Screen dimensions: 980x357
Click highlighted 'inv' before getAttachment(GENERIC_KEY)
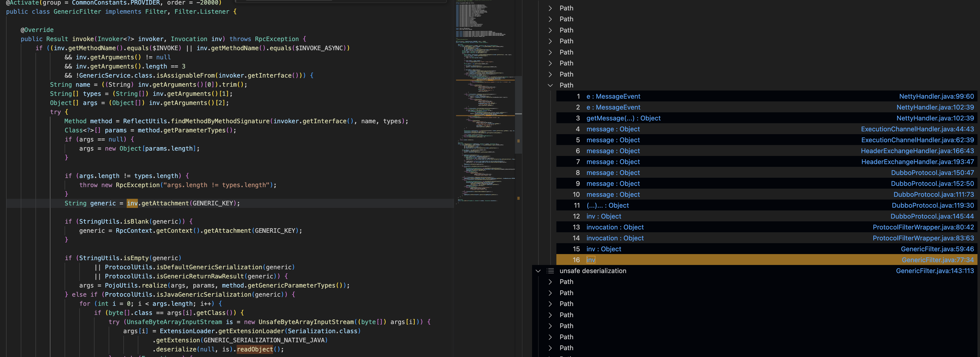[132, 203]
